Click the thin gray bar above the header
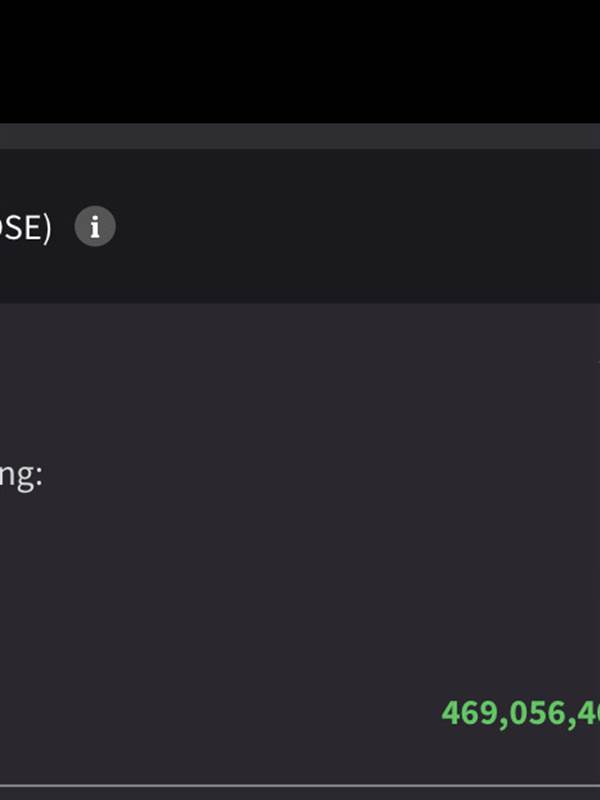Screen dimensions: 600x800 [x=300, y=136]
